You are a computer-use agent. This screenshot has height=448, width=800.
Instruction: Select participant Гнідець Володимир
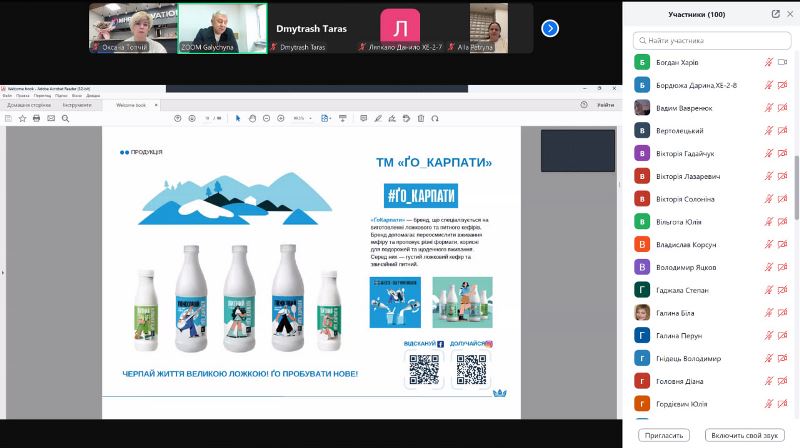pyautogui.click(x=711, y=358)
